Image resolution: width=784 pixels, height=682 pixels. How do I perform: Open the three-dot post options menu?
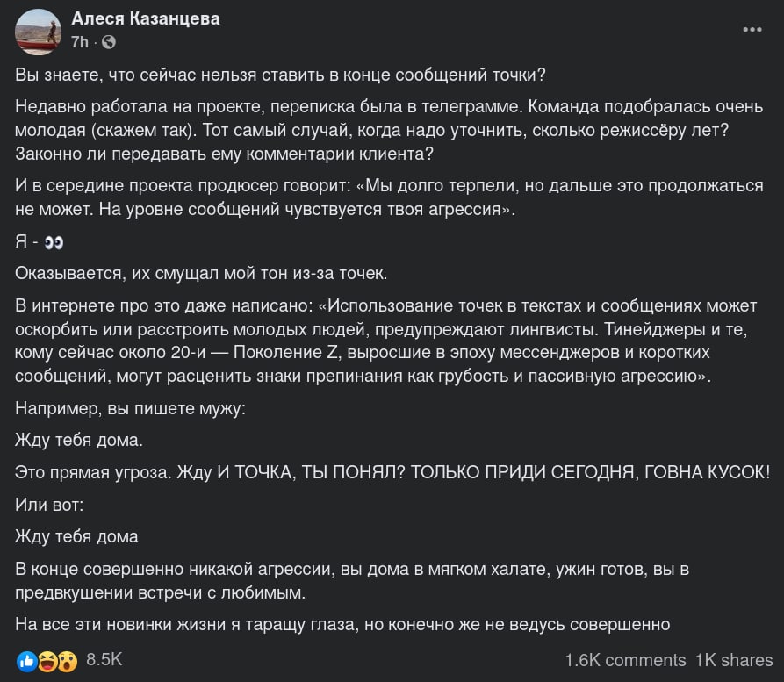click(752, 29)
